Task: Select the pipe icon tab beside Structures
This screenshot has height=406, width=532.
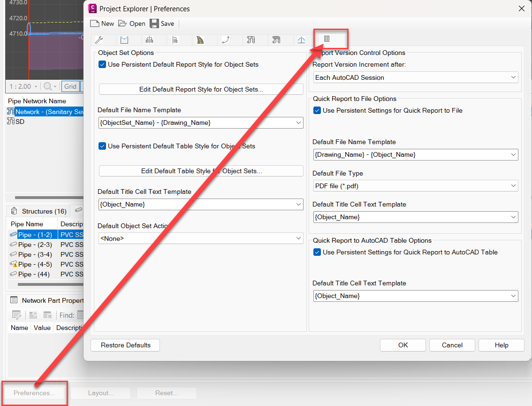Action: pyautogui.click(x=78, y=210)
